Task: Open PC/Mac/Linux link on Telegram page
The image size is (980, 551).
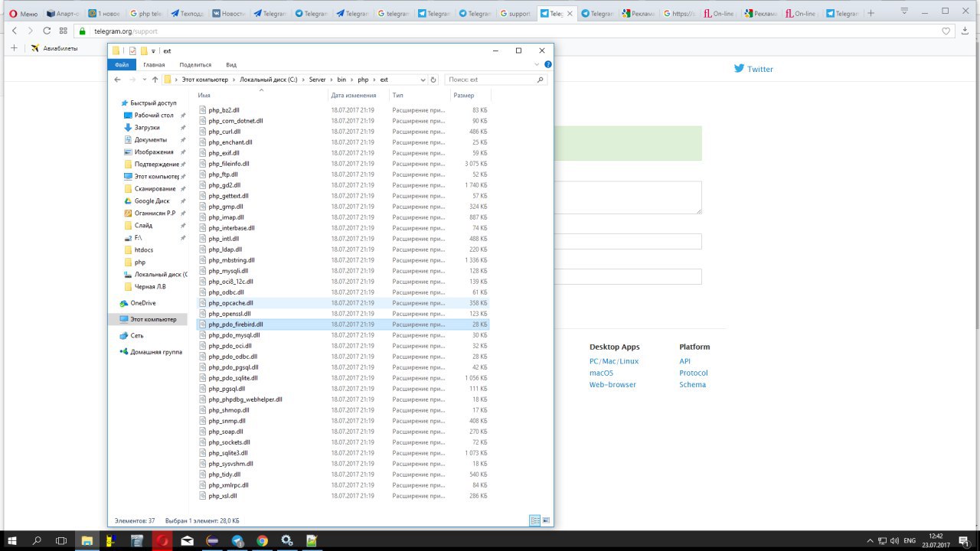Action: [x=614, y=361]
